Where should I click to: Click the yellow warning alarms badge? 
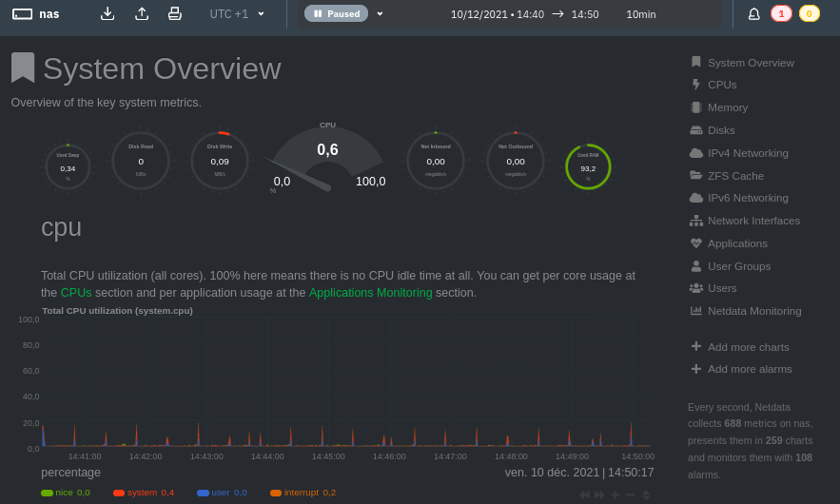(x=809, y=13)
